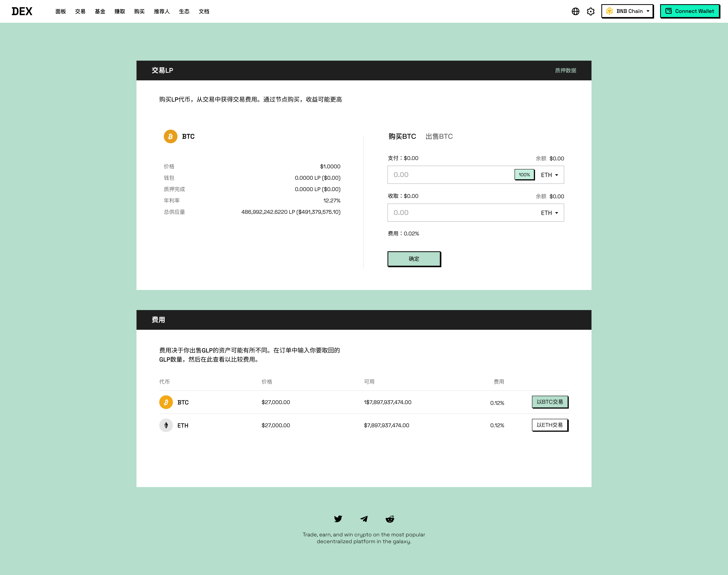The height and width of the screenshot is (575, 728).
Task: Open the 购买 menu item
Action: (139, 11)
